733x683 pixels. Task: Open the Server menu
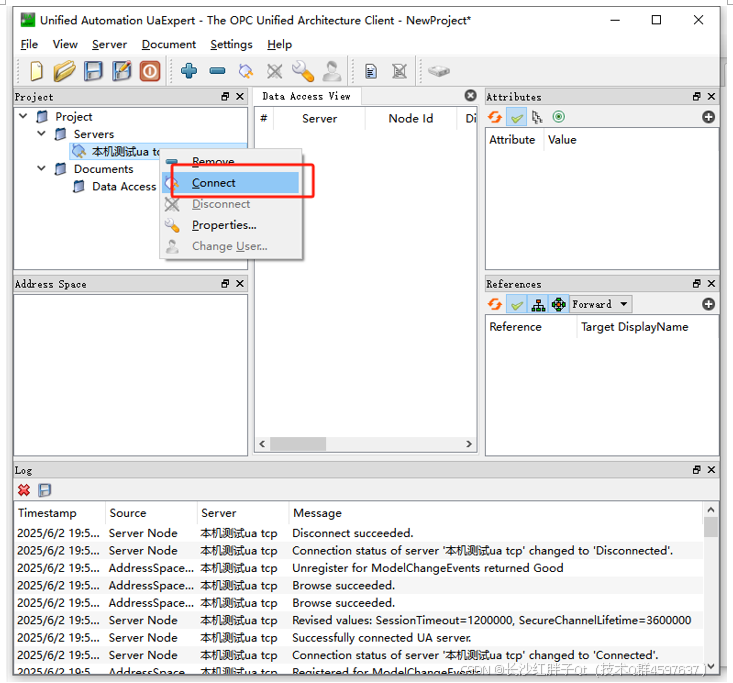click(109, 44)
